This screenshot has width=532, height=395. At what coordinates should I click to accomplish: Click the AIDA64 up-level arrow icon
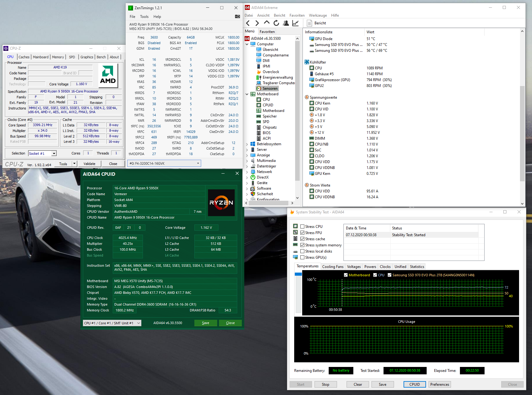point(267,23)
